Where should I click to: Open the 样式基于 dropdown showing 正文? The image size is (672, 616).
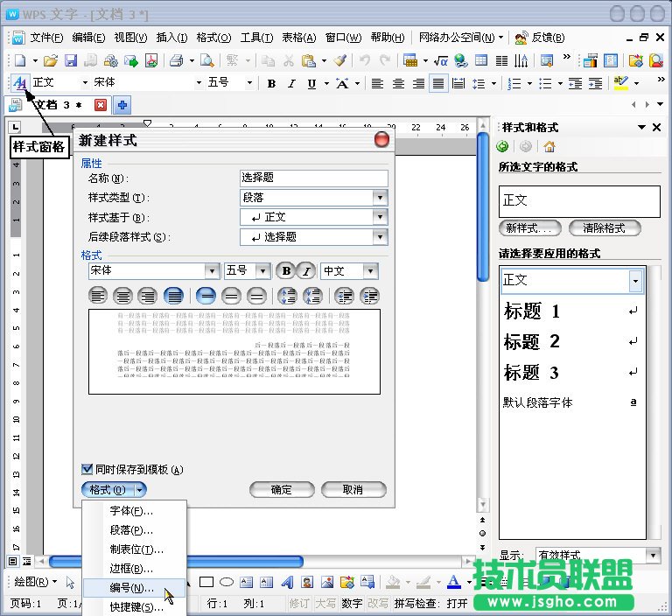click(x=380, y=217)
